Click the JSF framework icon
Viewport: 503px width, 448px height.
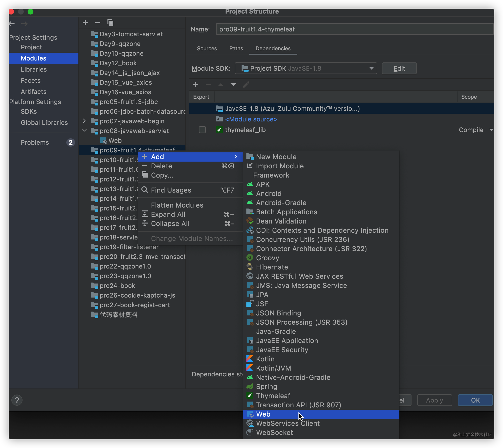tap(250, 304)
